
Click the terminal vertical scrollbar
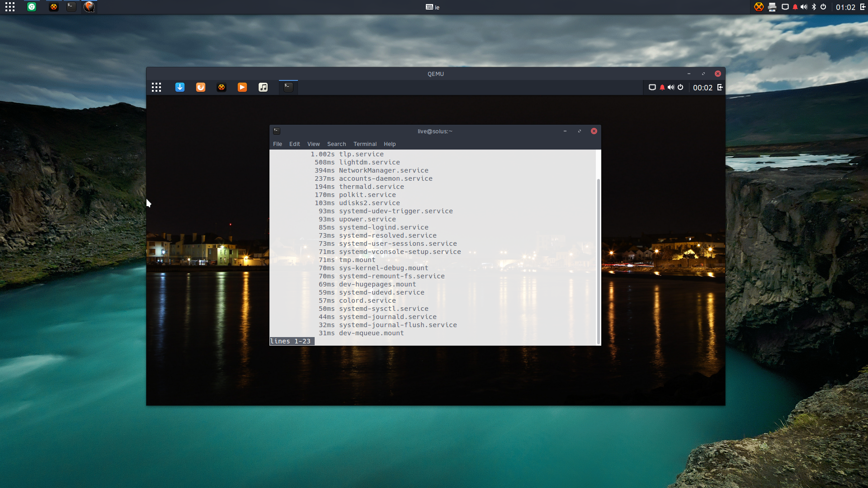[599, 261]
